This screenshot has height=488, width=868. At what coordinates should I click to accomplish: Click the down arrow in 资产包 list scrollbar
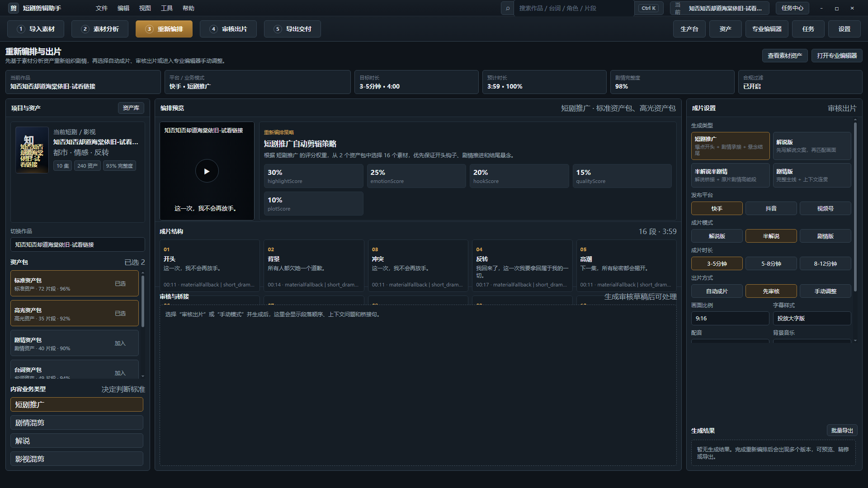tap(143, 376)
